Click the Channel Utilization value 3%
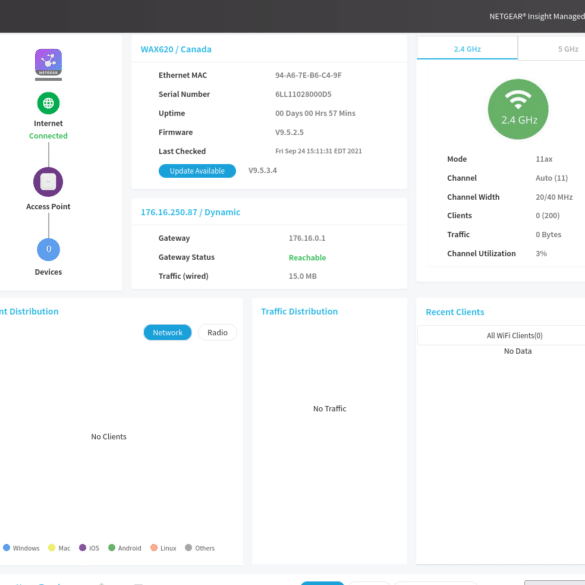Viewport: 585px width, 585px height. pyautogui.click(x=541, y=253)
